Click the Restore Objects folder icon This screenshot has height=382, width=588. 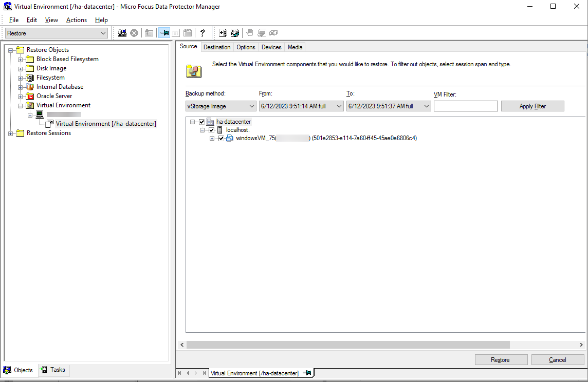coord(20,50)
